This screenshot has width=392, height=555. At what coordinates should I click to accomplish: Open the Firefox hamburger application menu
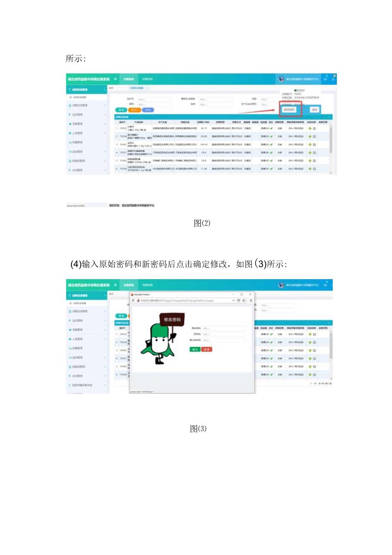[x=251, y=301]
